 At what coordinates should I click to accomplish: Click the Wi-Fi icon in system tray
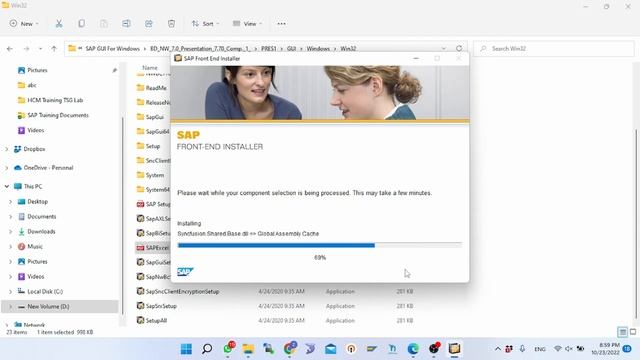(x=558, y=349)
